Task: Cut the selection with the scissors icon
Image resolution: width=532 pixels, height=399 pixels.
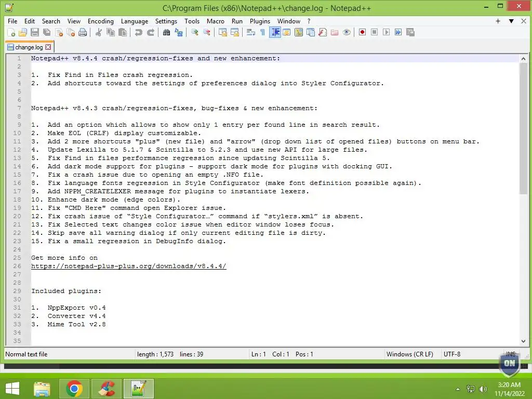Action: [x=98, y=32]
